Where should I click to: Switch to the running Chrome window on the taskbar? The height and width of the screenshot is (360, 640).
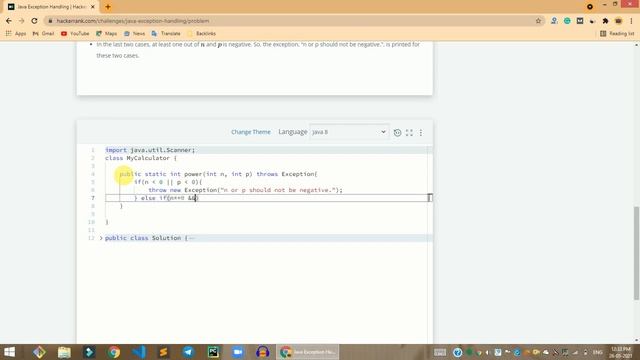[308, 352]
